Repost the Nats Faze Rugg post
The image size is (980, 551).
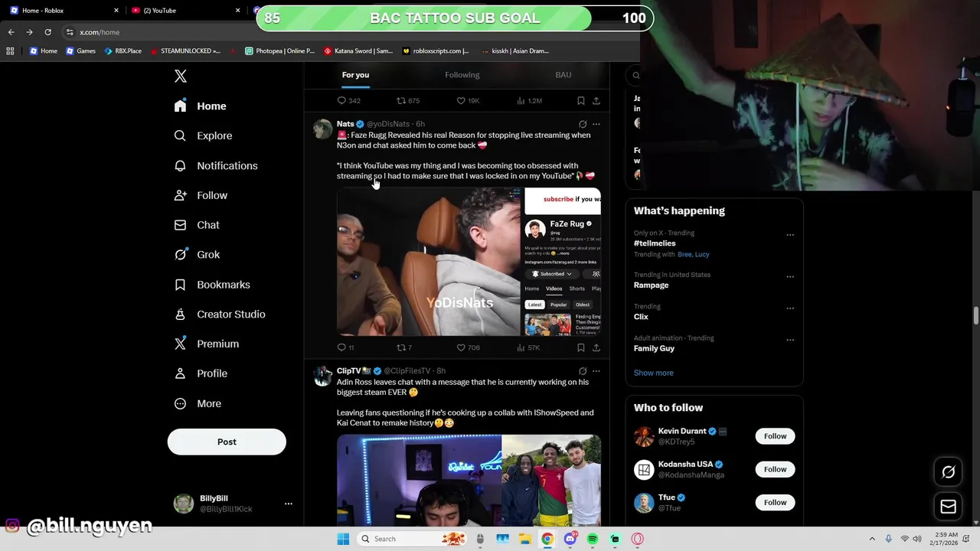coord(400,347)
